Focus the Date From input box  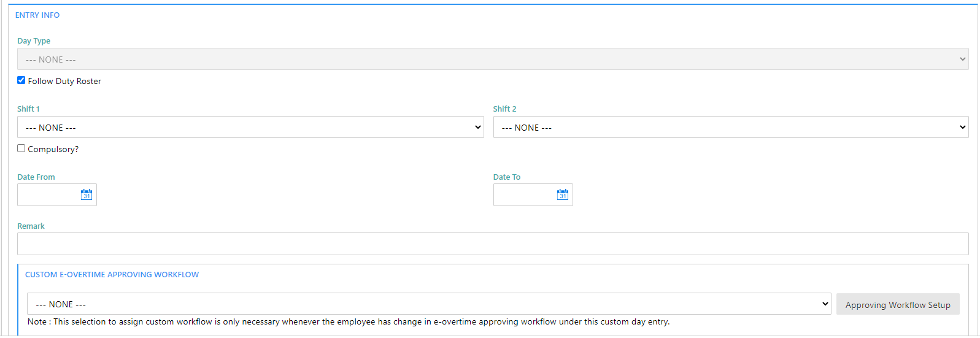click(48, 194)
